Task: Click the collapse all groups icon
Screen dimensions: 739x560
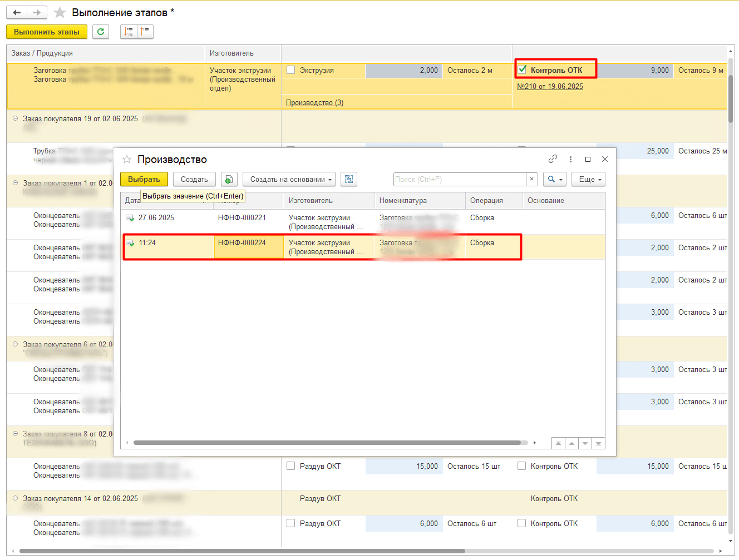Action: pyautogui.click(x=145, y=32)
